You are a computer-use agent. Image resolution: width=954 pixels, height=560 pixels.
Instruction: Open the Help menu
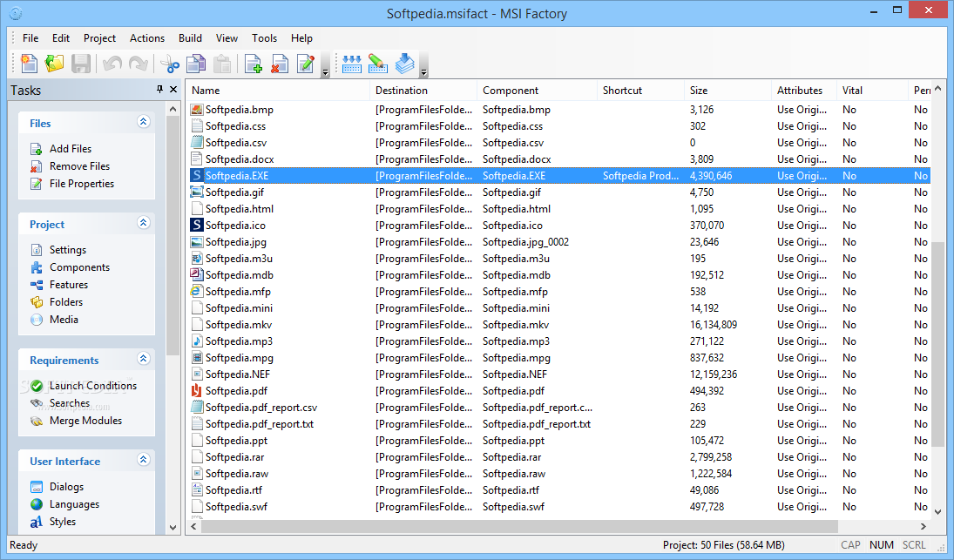coord(301,37)
